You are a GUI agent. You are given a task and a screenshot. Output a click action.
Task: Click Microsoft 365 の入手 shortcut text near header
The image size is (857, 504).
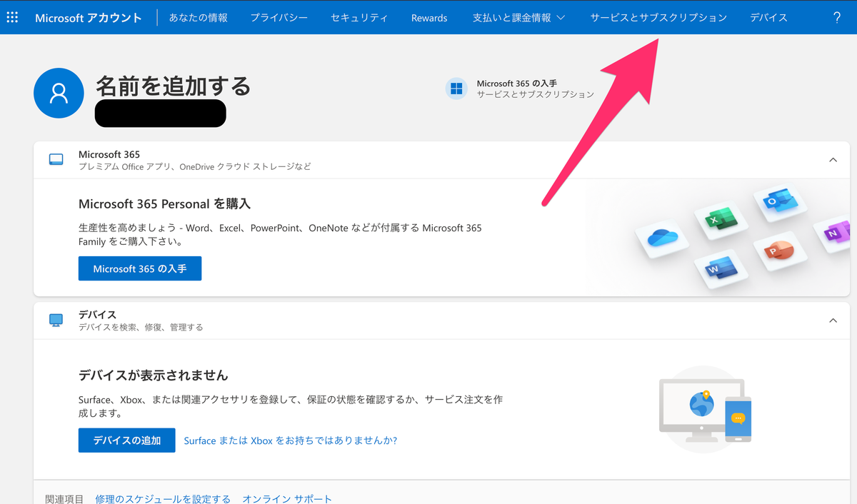[517, 84]
